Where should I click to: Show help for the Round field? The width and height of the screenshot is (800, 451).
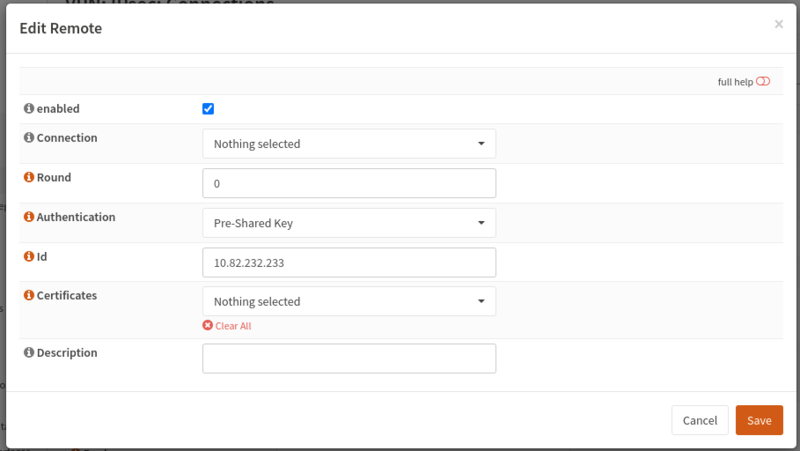29,177
